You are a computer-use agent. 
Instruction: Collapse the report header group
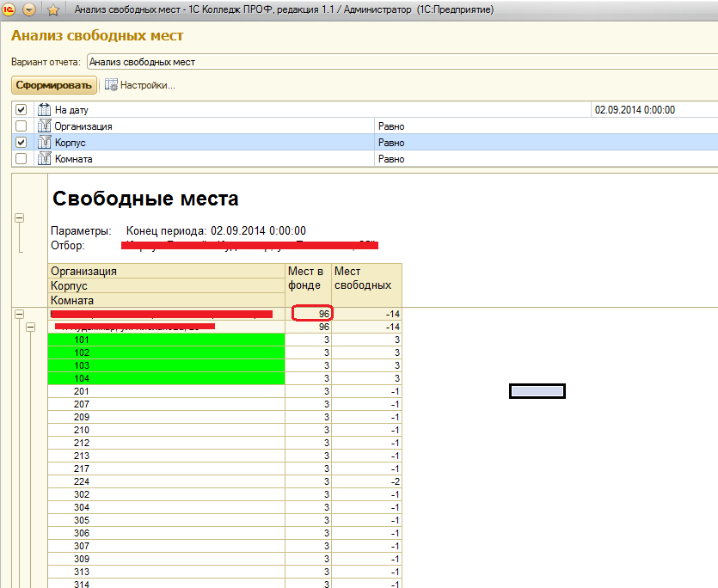[20, 218]
